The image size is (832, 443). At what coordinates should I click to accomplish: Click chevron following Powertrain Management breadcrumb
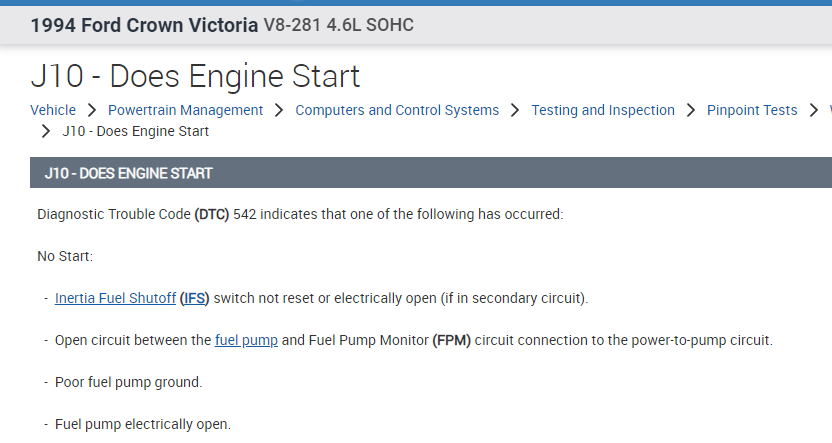(x=279, y=110)
